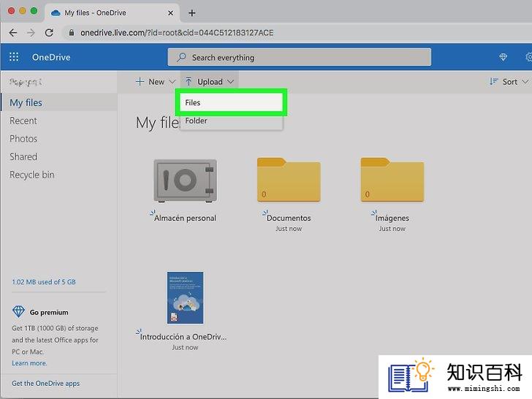Image resolution: width=532 pixels, height=399 pixels.
Task: Click the Introducción a OneDriv... file name
Action: coord(183,337)
